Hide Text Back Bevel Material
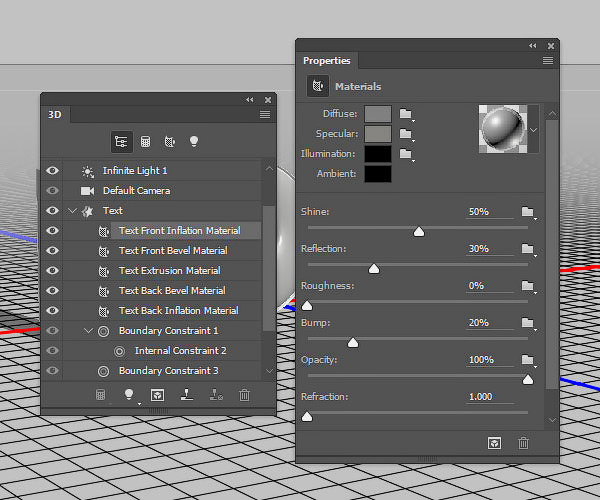The width and height of the screenshot is (600, 500). pos(52,290)
